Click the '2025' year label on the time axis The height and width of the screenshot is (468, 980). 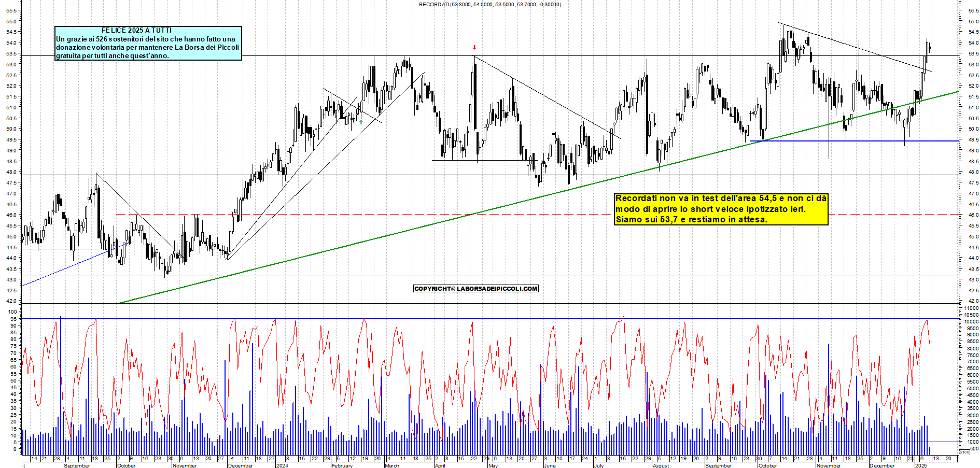pos(921,465)
